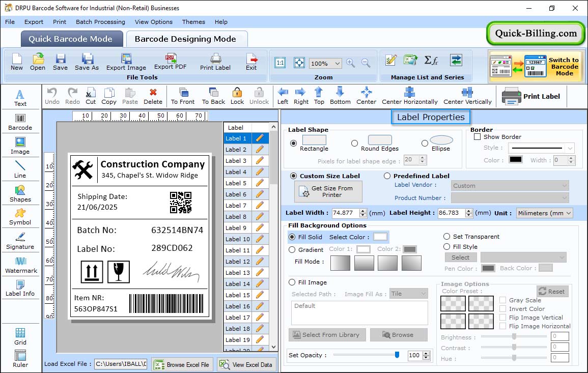588x373 pixels.
Task: Pick the Image tool in sidebar
Action: click(x=20, y=146)
